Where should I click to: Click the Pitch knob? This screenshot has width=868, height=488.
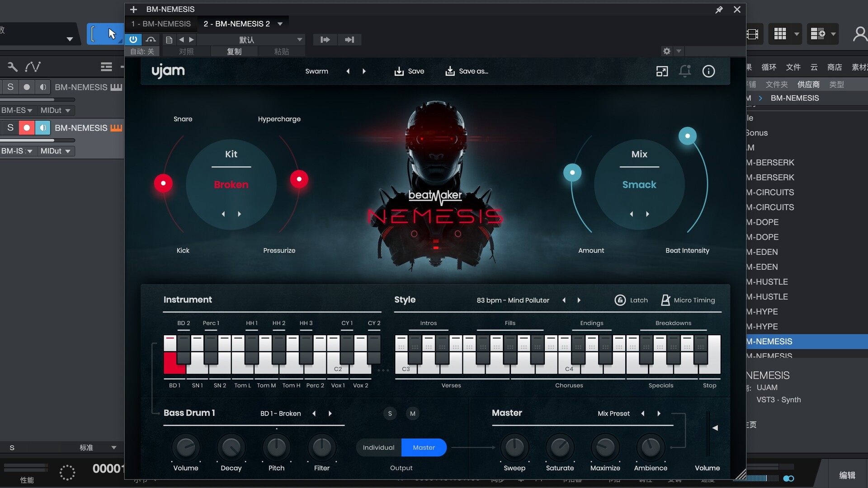(x=277, y=447)
